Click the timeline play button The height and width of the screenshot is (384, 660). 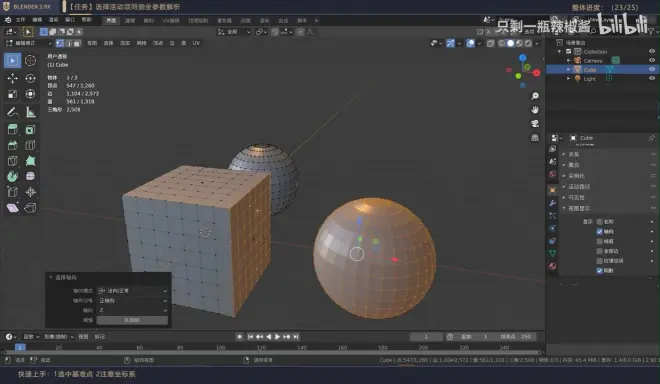pos(277,337)
